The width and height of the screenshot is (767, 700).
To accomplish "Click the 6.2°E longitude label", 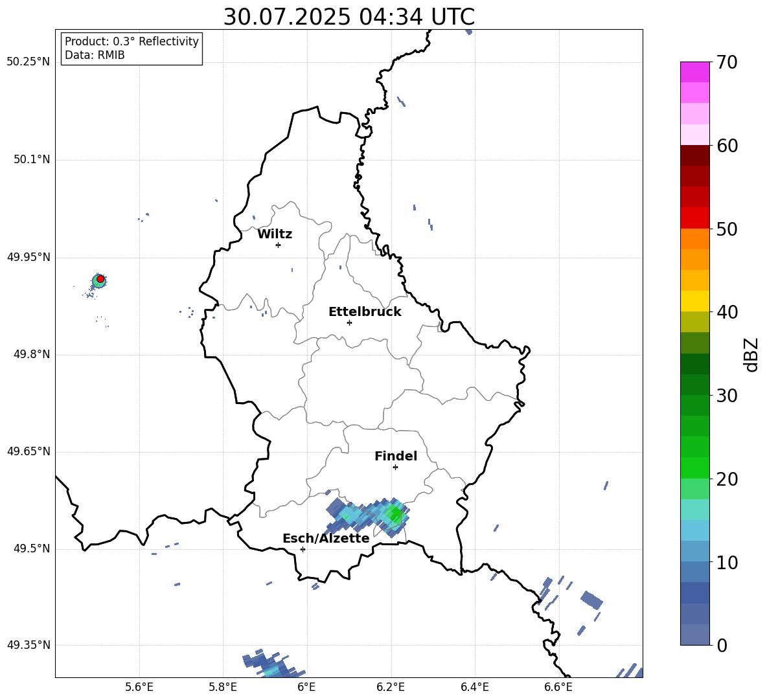I will click(391, 687).
